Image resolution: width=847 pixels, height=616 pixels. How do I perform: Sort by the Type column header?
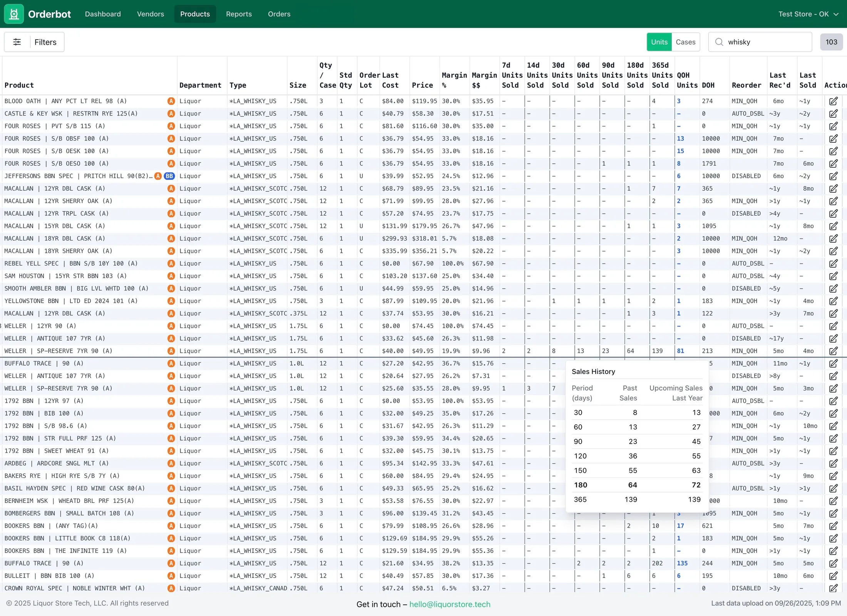(238, 85)
